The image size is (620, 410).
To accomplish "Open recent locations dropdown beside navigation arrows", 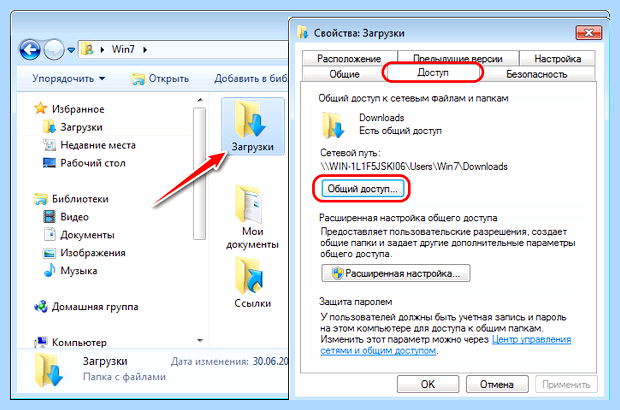I will pyautogui.click(x=71, y=50).
